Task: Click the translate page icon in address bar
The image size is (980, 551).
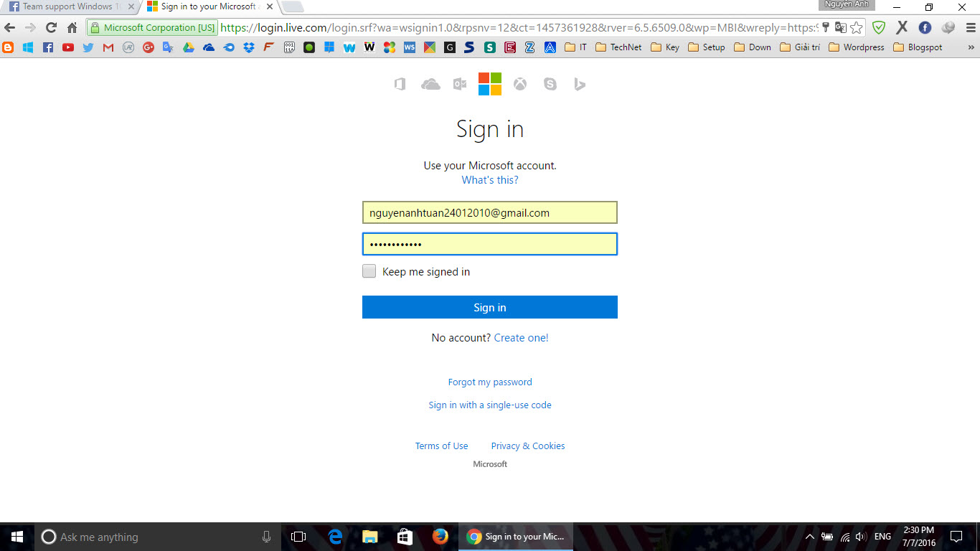Action: [840, 28]
